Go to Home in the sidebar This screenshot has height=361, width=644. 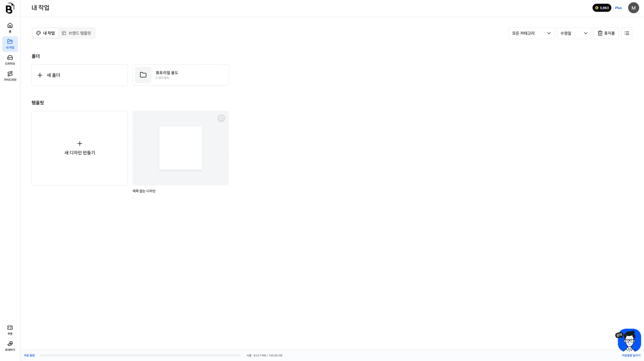coord(10,27)
